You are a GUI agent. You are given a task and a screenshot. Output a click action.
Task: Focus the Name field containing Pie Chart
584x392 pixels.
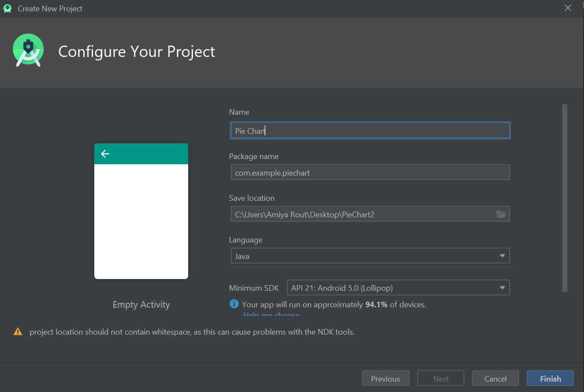tap(370, 131)
